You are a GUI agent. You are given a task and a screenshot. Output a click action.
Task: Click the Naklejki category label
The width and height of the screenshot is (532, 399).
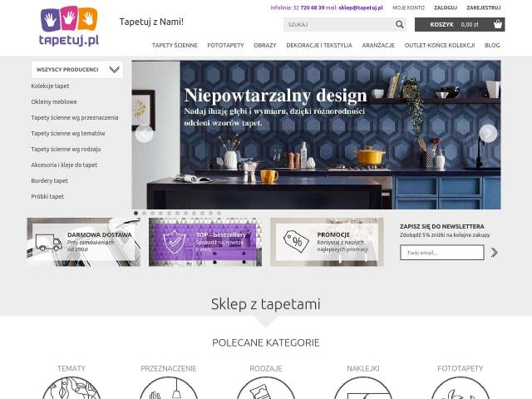(363, 368)
